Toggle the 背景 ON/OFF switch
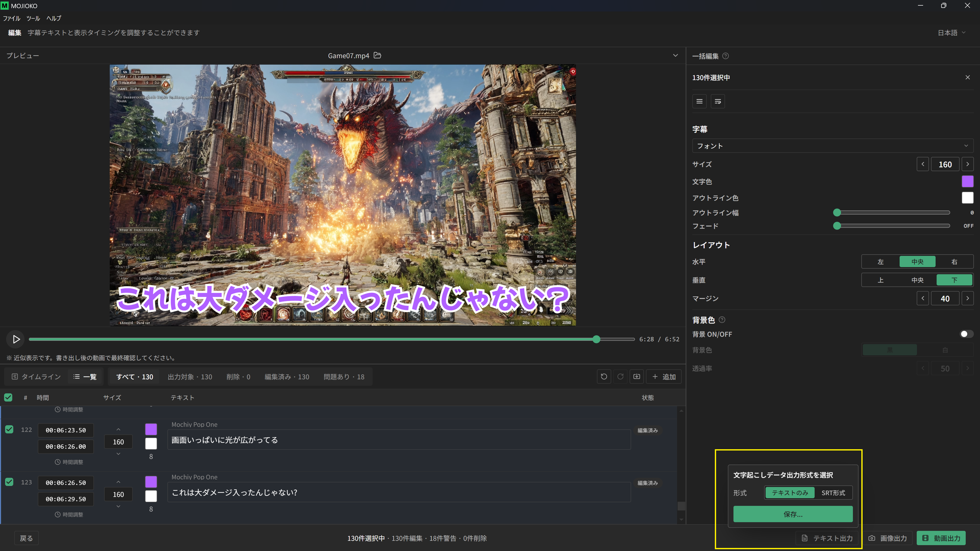 click(x=966, y=334)
